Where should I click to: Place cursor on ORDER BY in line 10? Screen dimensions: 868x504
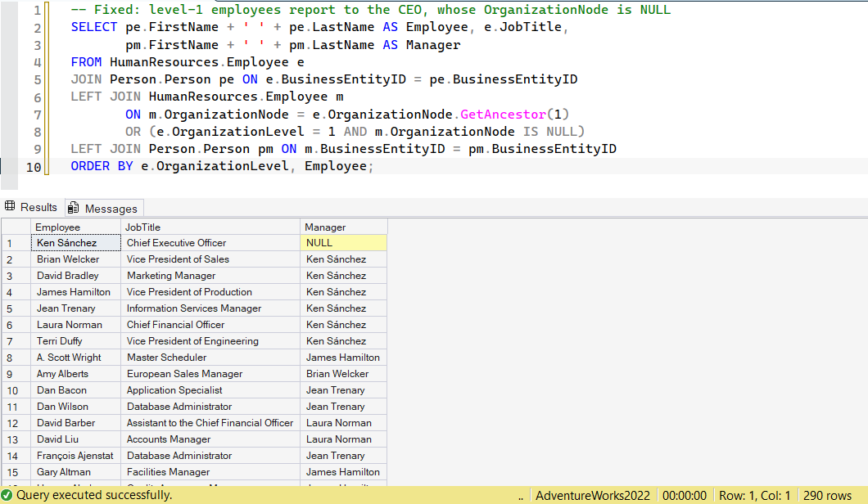(102, 166)
